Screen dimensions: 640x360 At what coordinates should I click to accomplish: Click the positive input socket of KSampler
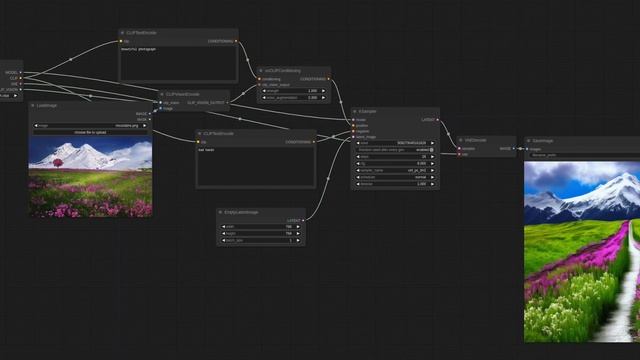pyautogui.click(x=353, y=125)
